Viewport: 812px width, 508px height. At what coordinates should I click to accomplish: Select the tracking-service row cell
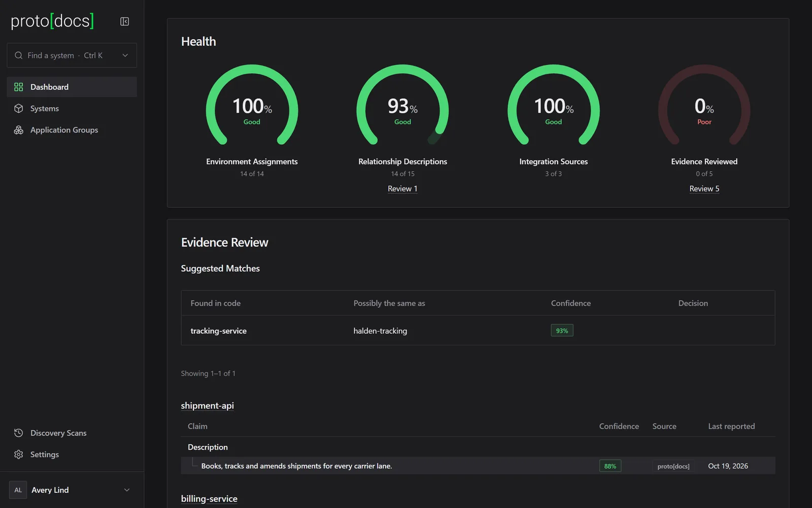pyautogui.click(x=218, y=331)
